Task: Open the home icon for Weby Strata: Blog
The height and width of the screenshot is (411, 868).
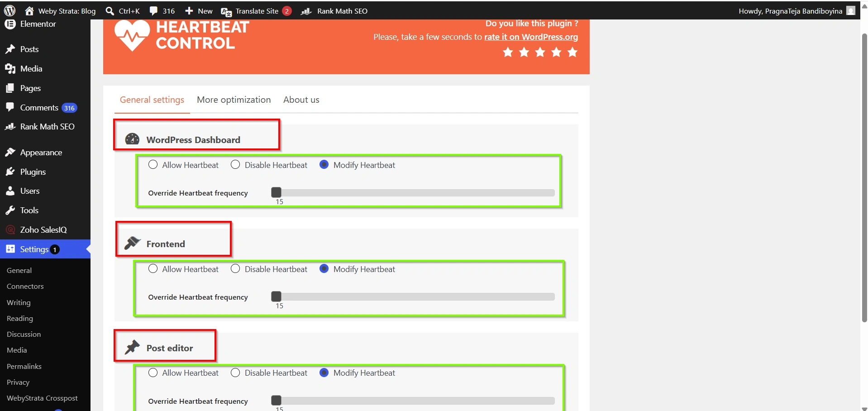Action: click(29, 11)
